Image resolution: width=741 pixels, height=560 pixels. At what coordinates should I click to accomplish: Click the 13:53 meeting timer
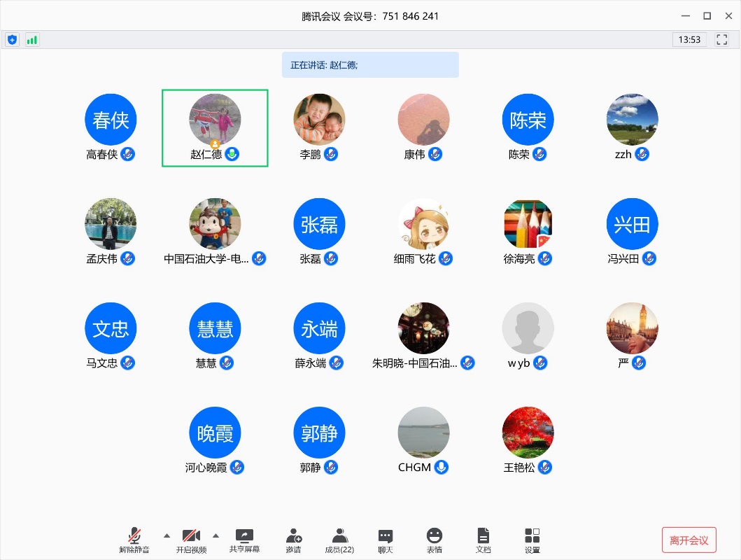tap(689, 40)
